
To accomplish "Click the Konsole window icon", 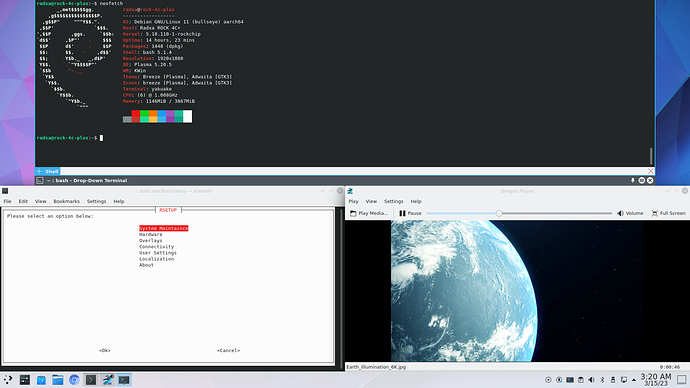I will click(x=5, y=191).
